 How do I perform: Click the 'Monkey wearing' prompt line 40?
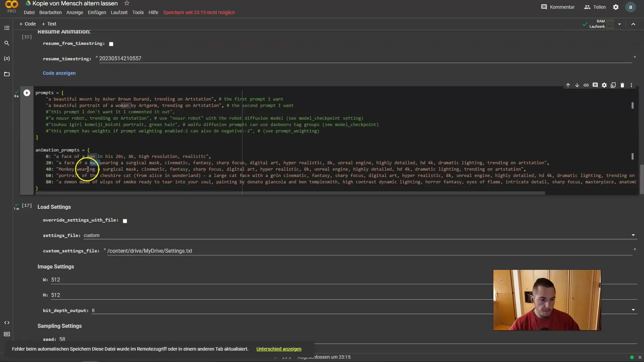coord(286,169)
